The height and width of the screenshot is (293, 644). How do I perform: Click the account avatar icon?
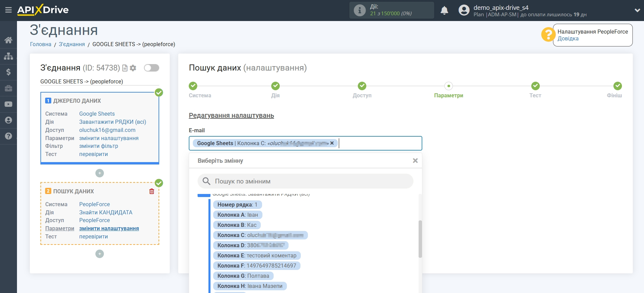(464, 10)
